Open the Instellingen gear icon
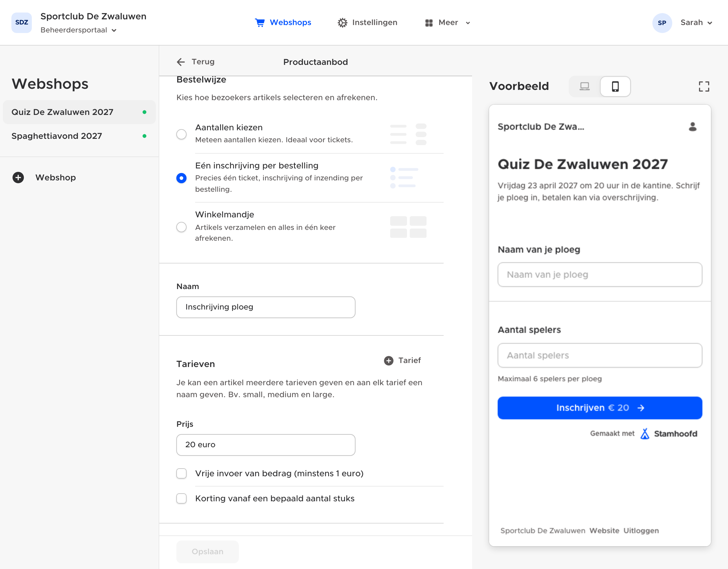The height and width of the screenshot is (569, 728). (x=342, y=23)
